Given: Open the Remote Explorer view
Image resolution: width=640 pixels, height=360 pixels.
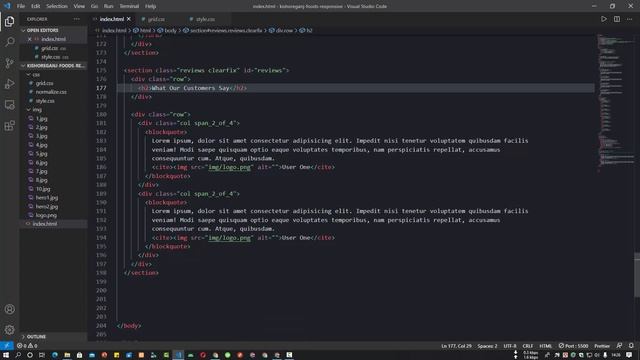Looking at the screenshot, I should tap(9, 104).
